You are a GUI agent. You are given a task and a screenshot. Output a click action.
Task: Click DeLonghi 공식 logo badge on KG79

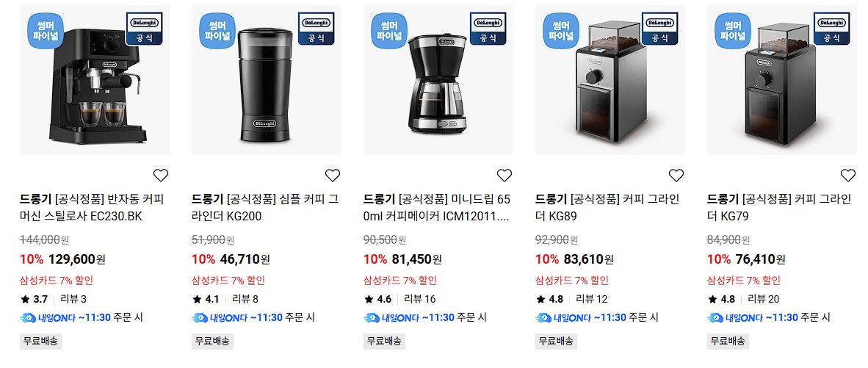tap(831, 28)
